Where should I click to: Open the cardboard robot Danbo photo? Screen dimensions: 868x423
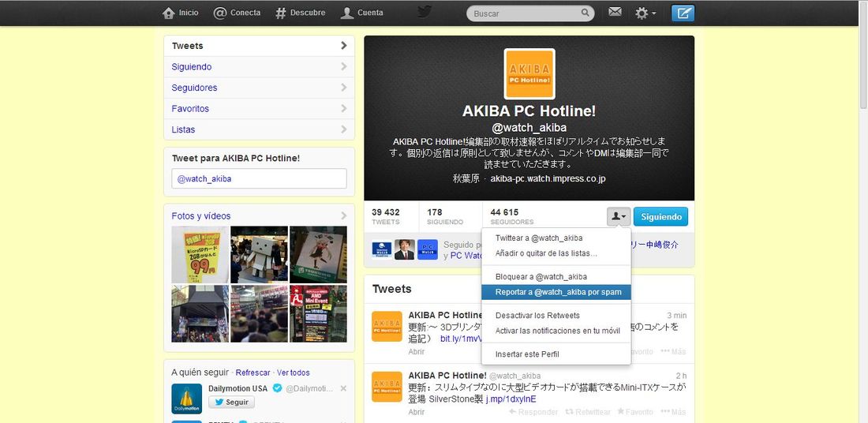tap(259, 255)
